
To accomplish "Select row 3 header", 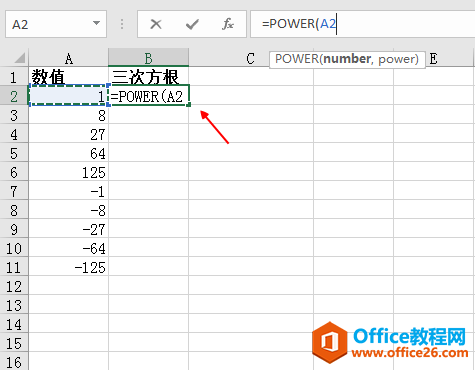I will [x=14, y=115].
